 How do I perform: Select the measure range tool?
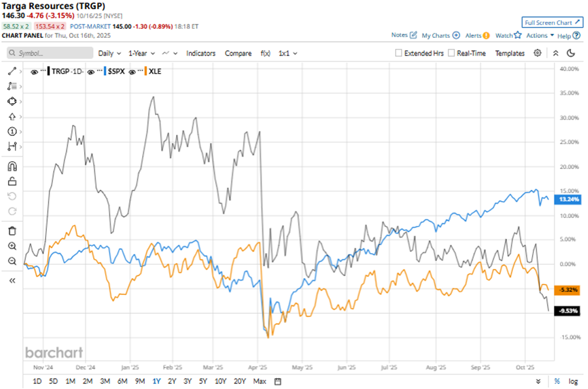coord(12,146)
